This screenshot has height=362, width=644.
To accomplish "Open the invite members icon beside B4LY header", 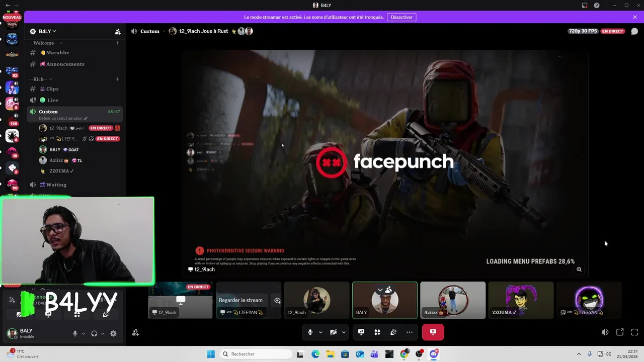I will [x=118, y=31].
